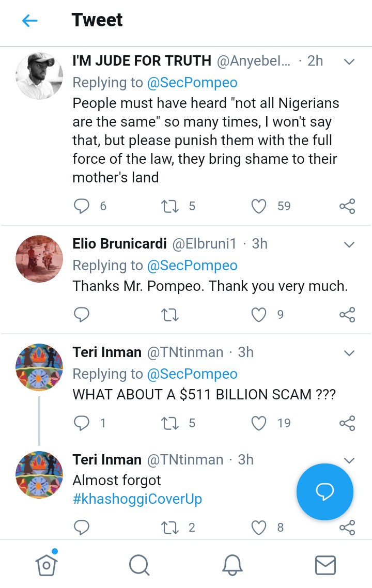Like the I'M JUDE FOR TRUTH tweet
This screenshot has height=588, width=372.
(258, 206)
